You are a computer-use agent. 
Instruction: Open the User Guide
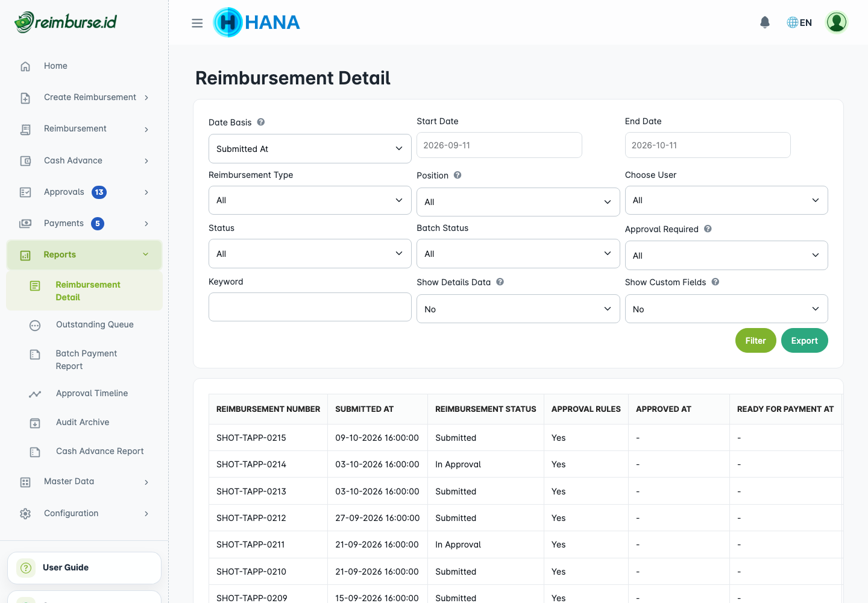tap(84, 568)
